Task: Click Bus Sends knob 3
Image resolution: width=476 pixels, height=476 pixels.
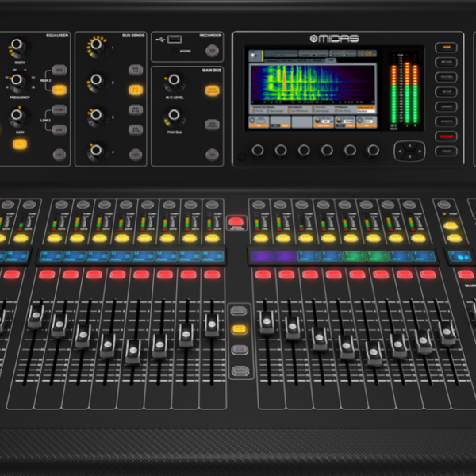Action: (x=97, y=115)
